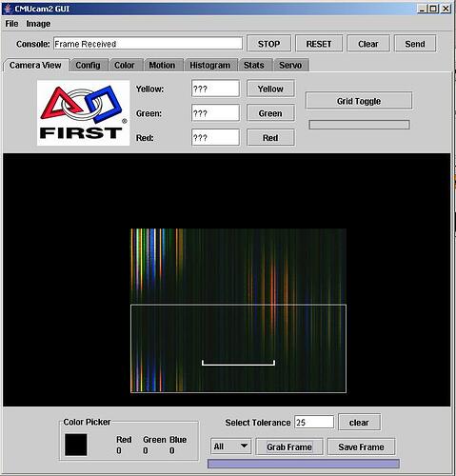
Task: Click the Yellow tracking button
Action: (x=270, y=89)
